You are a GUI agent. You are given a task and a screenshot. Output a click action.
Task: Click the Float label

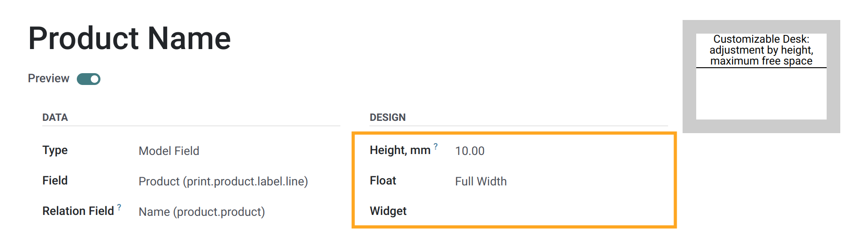click(x=383, y=181)
